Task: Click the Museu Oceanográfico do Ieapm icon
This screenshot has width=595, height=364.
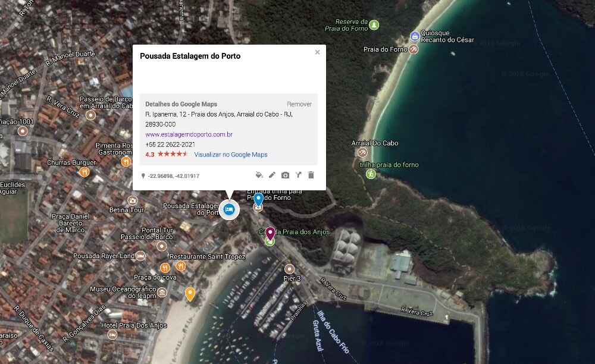Action: click(x=162, y=293)
